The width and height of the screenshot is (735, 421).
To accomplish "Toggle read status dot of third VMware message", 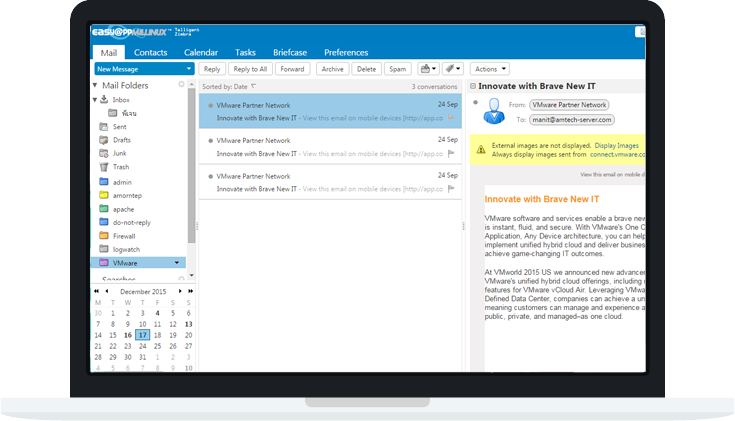I will [x=210, y=176].
